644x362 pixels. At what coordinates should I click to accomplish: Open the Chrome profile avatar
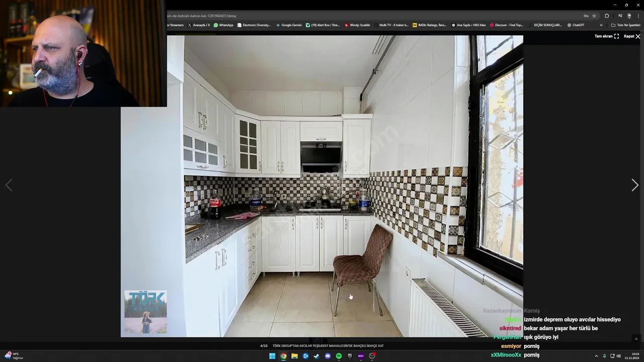tap(629, 16)
